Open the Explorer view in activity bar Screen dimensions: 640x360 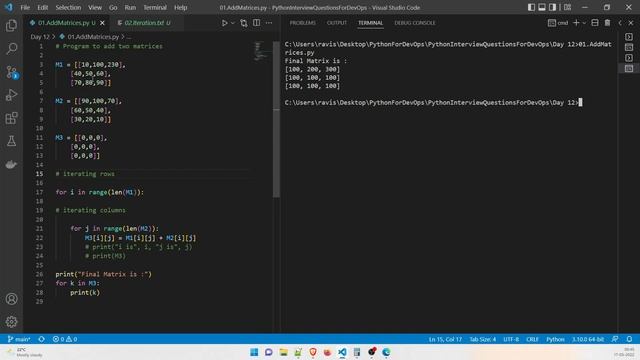tap(11, 25)
